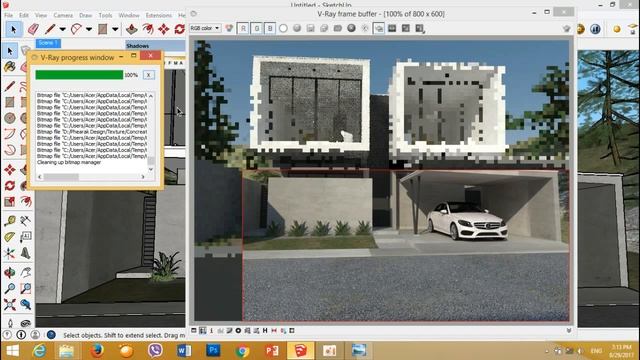Image resolution: width=640 pixels, height=360 pixels.
Task: Select the Rectangle shape tool in top toolbar
Action: (x=102, y=29)
